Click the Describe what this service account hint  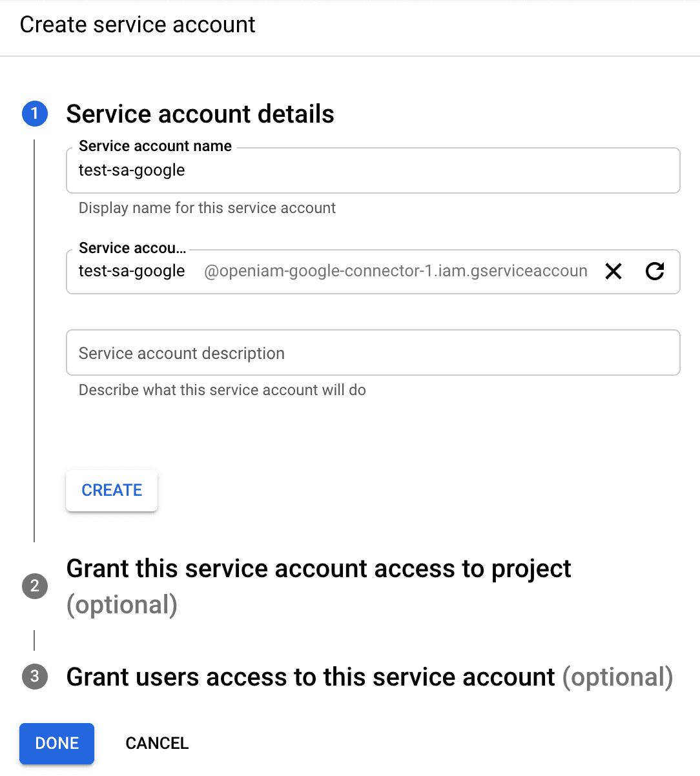pyautogui.click(x=222, y=390)
